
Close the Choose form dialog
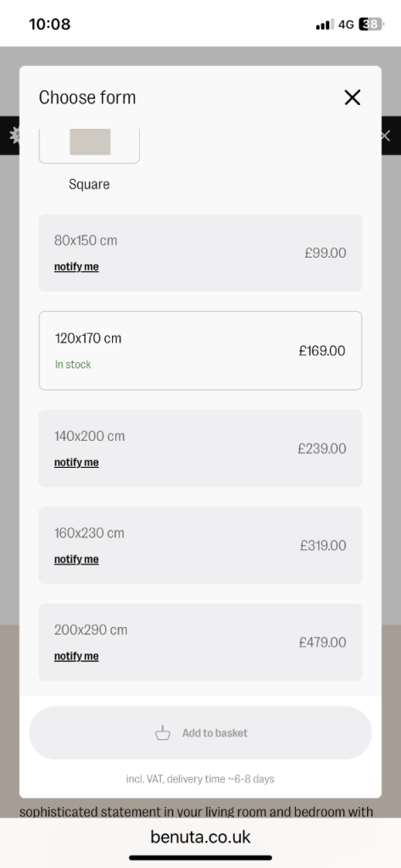(x=353, y=97)
